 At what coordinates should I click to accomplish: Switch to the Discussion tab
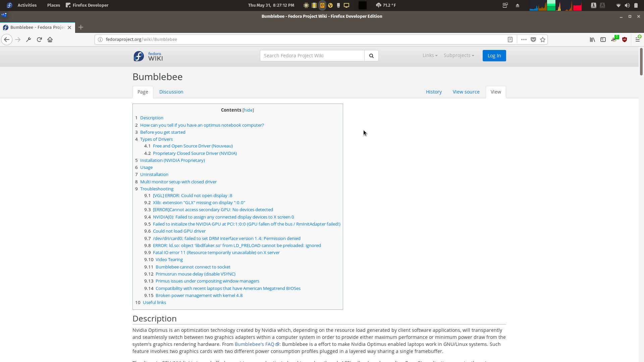(171, 92)
